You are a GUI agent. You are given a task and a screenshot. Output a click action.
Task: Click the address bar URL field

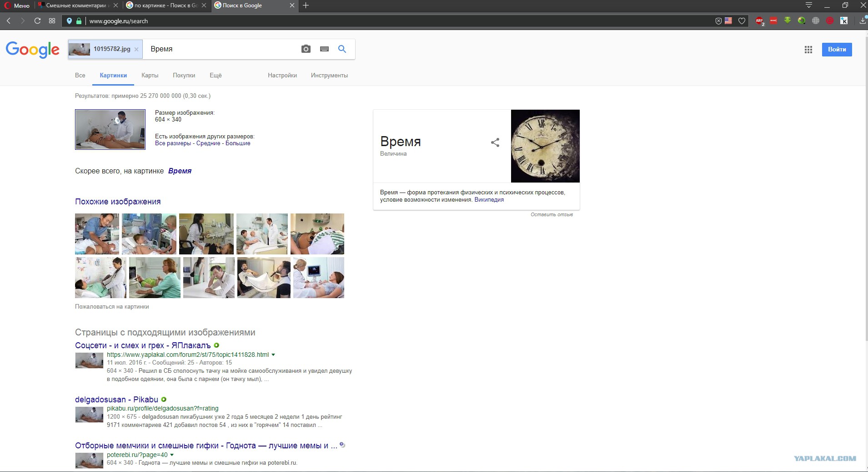point(396,21)
